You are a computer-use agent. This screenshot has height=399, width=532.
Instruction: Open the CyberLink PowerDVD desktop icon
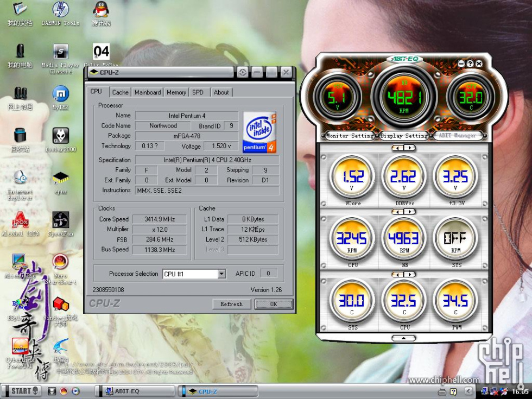coord(20,353)
